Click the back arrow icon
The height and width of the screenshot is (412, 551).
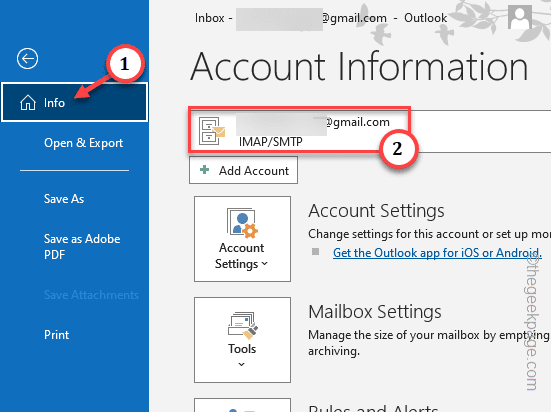[x=27, y=58]
